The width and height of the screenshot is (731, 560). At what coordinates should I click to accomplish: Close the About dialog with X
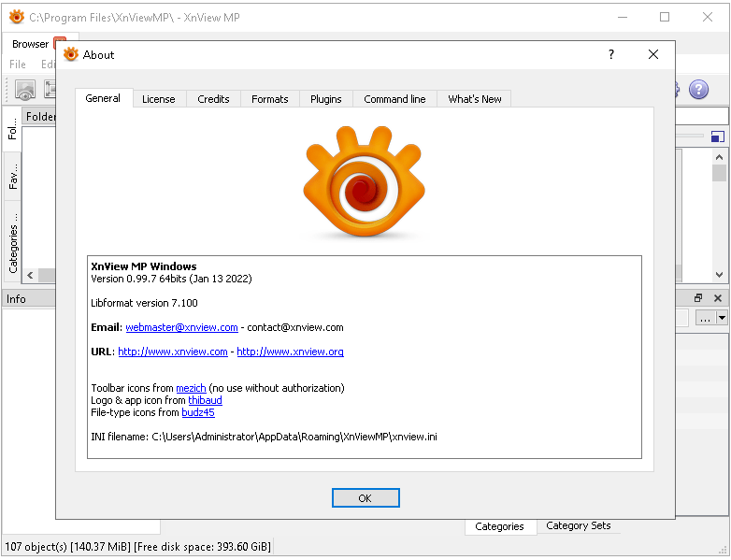[653, 54]
